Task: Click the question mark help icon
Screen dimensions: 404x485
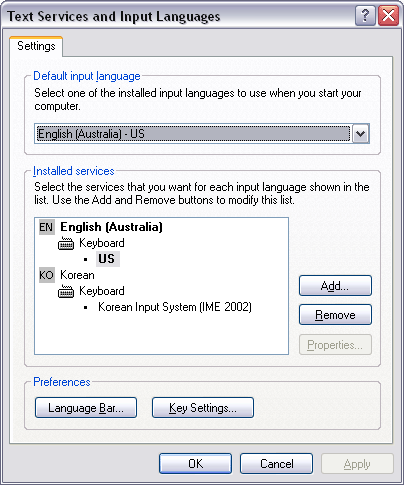Action: [x=365, y=15]
